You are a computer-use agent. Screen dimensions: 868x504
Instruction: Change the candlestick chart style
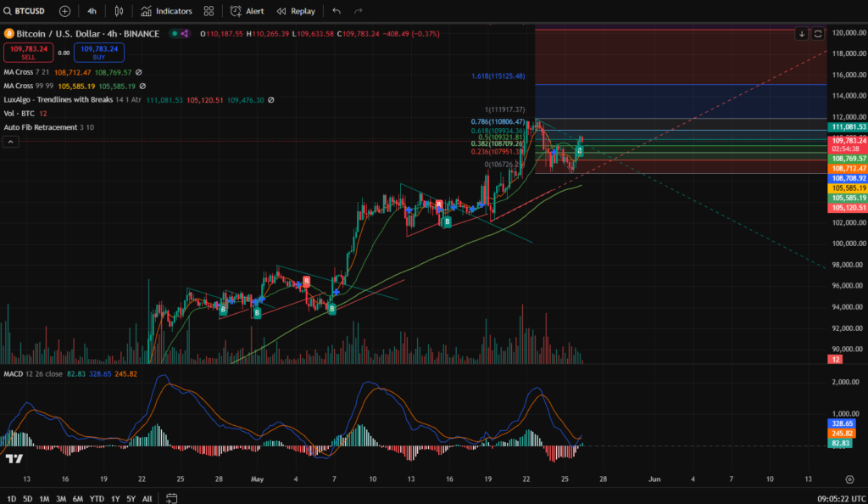click(119, 11)
